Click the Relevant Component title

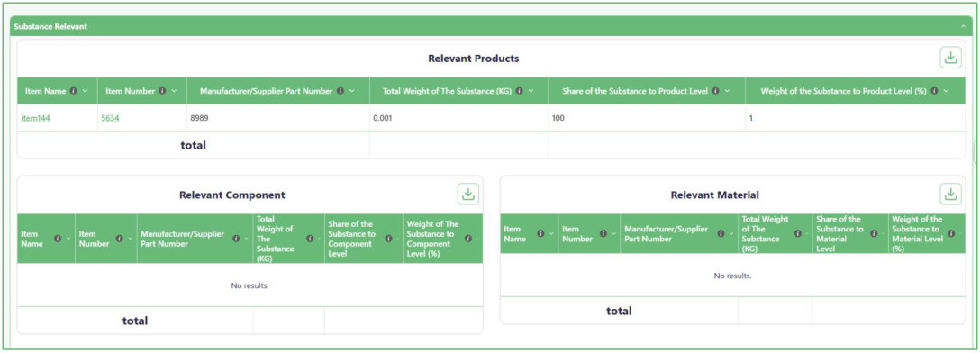pyautogui.click(x=231, y=195)
